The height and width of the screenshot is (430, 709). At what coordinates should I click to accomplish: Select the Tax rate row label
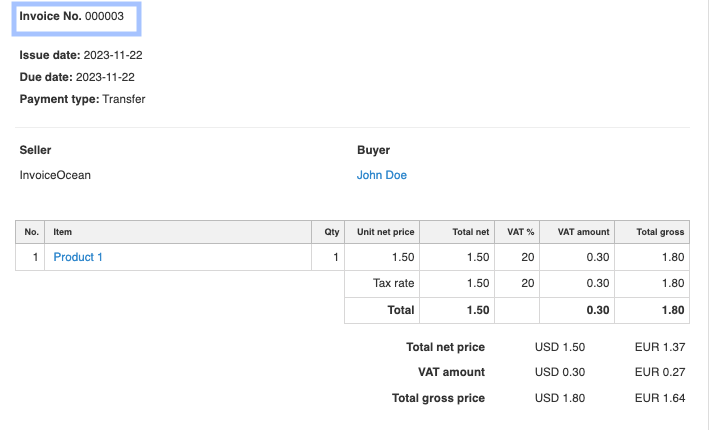point(393,283)
